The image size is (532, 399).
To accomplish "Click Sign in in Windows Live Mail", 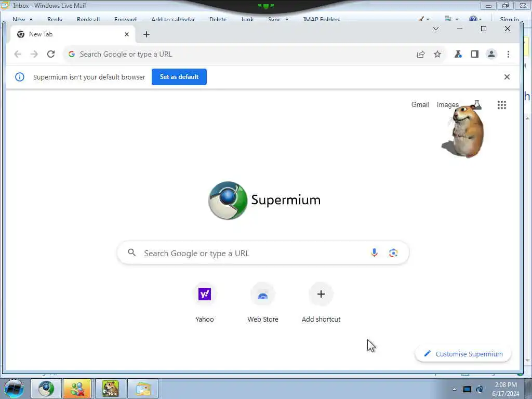I will pos(509,20).
